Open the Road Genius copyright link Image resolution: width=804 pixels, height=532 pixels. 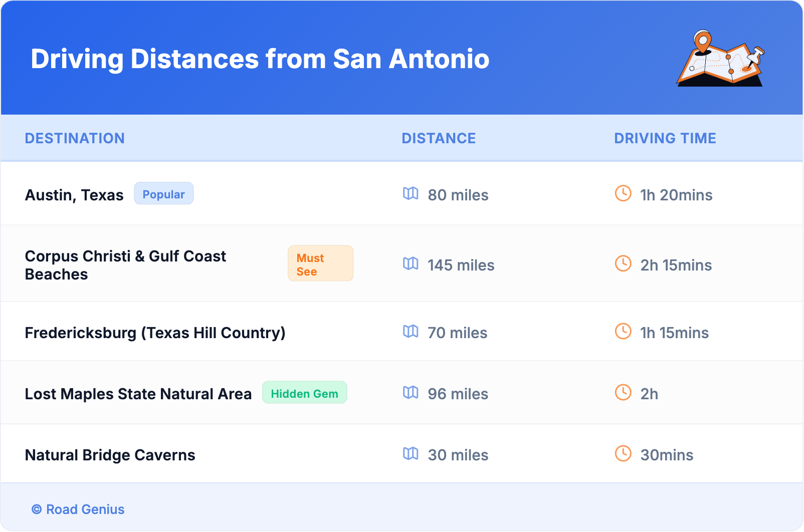[x=78, y=509]
